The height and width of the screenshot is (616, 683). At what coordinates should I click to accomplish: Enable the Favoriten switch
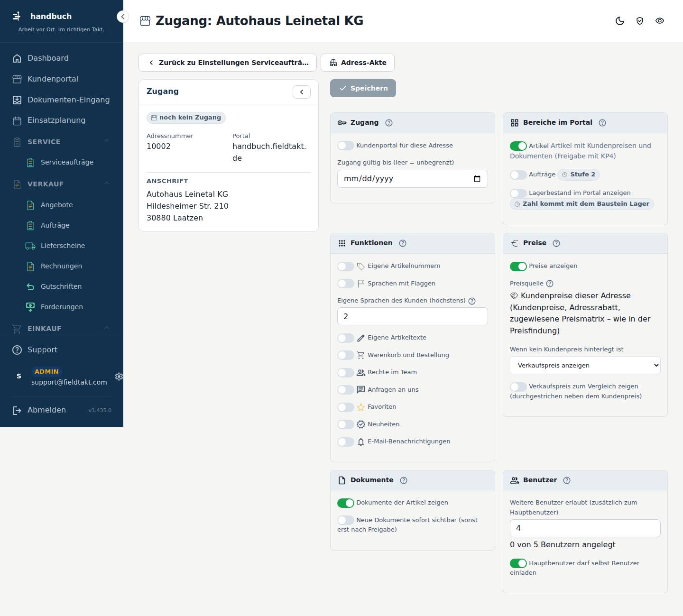(x=346, y=407)
